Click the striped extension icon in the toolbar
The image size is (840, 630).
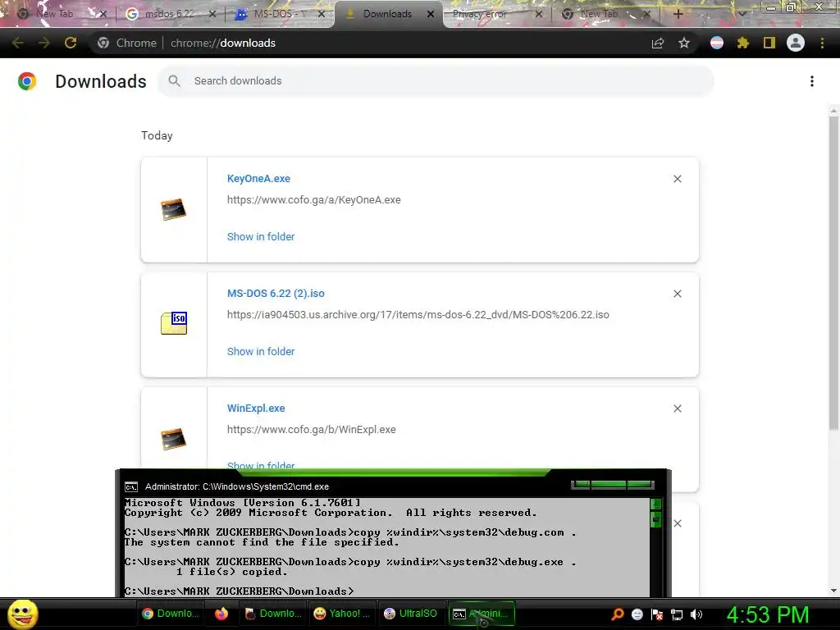coord(717,43)
